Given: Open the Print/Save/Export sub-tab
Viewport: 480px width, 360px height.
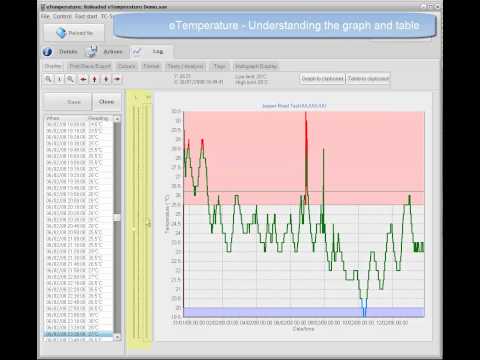Looking at the screenshot, I should pos(90,66).
